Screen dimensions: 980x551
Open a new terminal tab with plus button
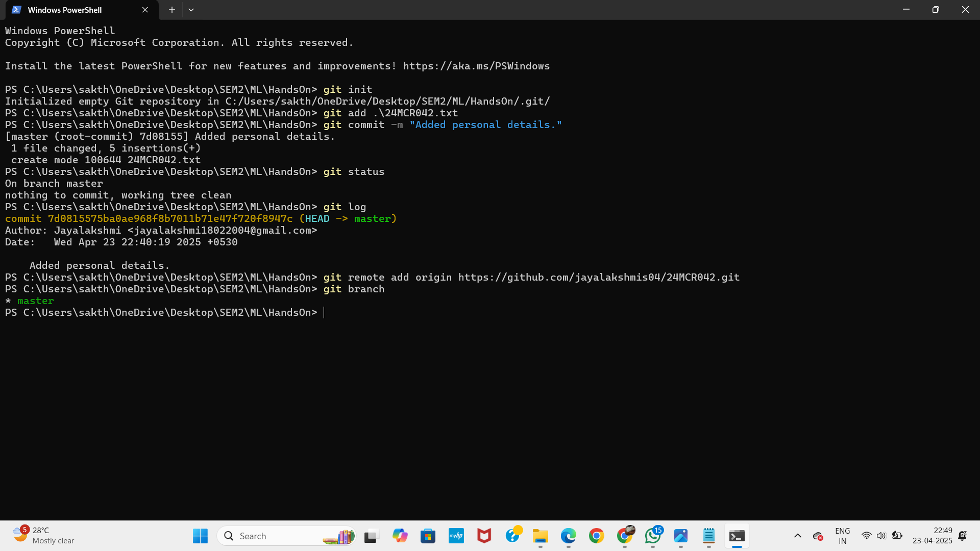point(172,10)
